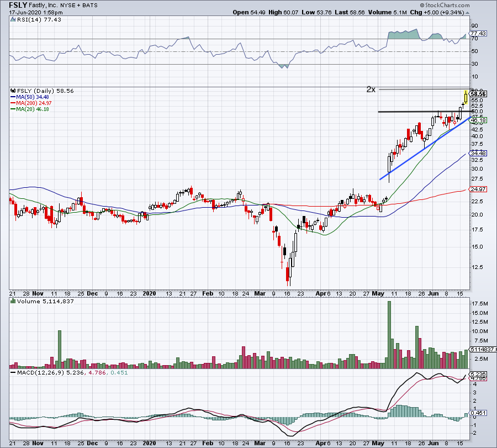Click the 17-Jun-2020 1:58pm timestamp

pyautogui.click(x=36, y=13)
